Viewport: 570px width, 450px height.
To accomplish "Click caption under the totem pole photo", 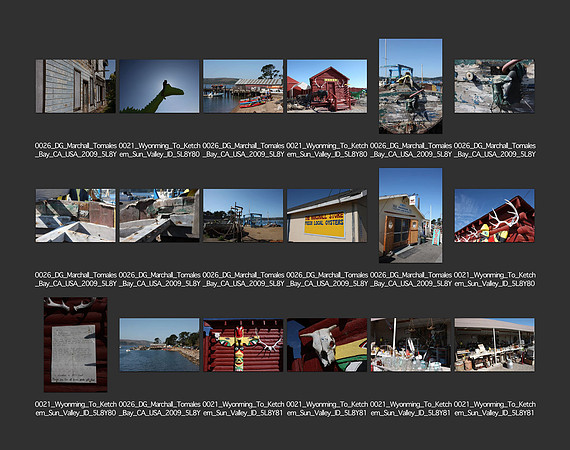I will 243,409.
